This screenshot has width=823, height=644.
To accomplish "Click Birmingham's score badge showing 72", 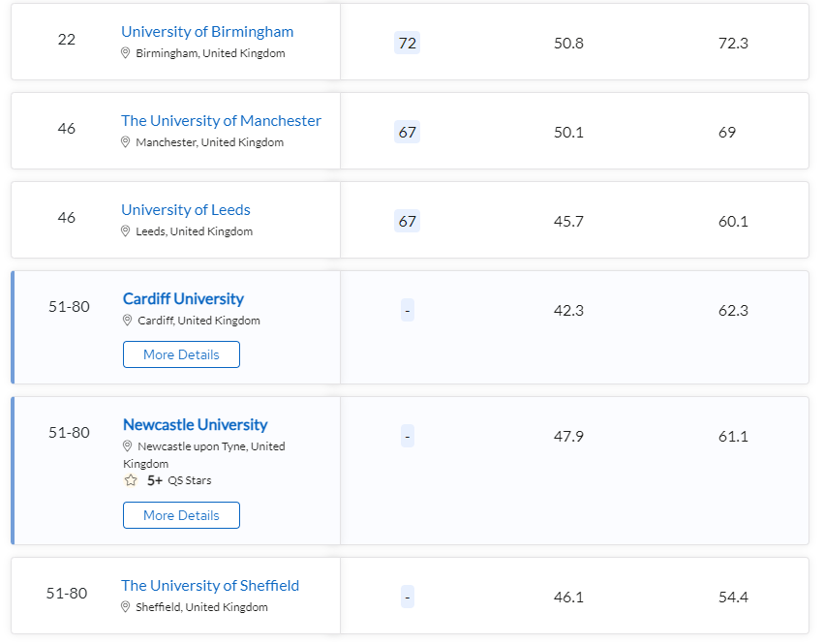I will point(408,44).
